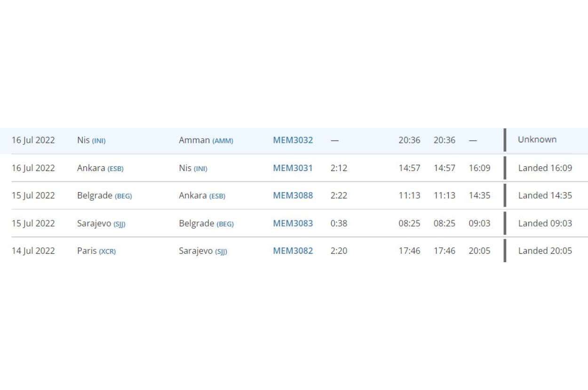
Task: Click Belgrade (BEG) destination airport
Action: [206, 223]
